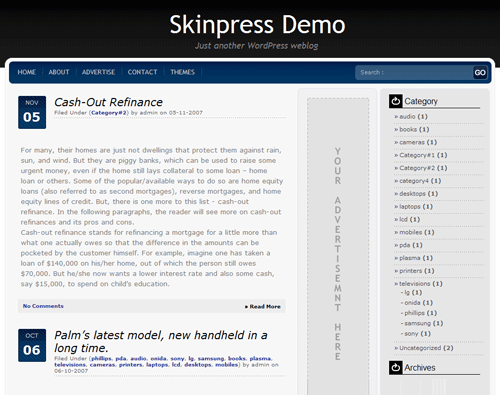Click the printers tag under Palm's post

pos(131,365)
